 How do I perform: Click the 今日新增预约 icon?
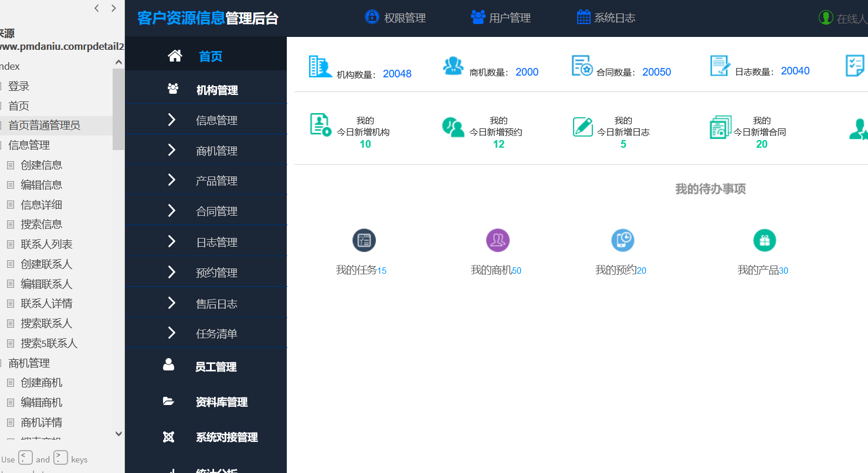tap(453, 127)
